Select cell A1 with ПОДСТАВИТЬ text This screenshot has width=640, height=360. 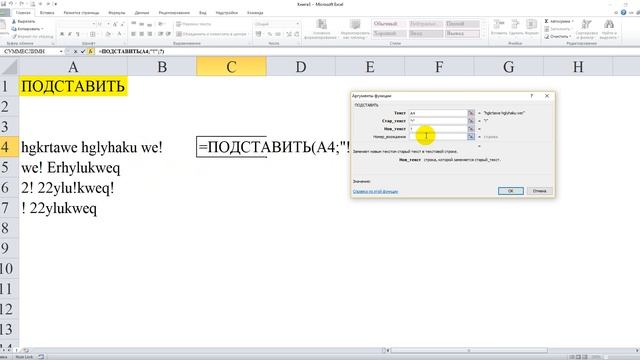(x=73, y=86)
